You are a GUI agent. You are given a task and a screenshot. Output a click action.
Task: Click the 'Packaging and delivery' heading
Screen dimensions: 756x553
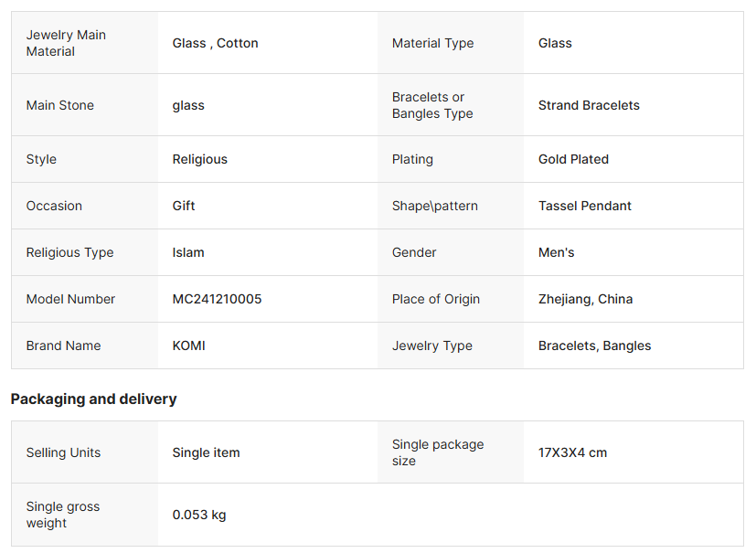(x=93, y=399)
